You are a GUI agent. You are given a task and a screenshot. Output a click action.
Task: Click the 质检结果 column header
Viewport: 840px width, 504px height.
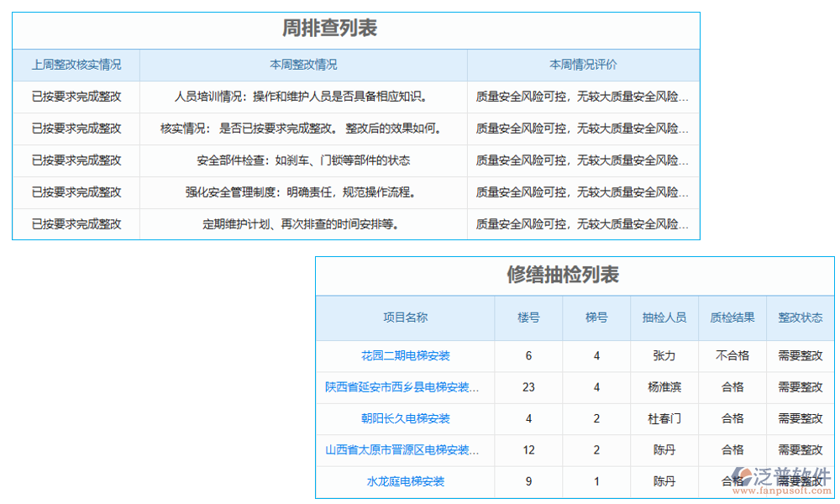point(732,318)
